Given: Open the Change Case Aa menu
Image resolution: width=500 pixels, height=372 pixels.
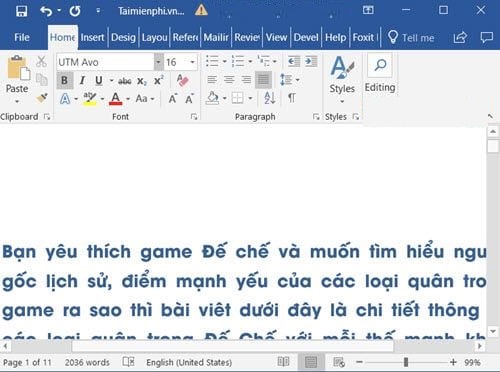Looking at the screenshot, I should (x=145, y=99).
